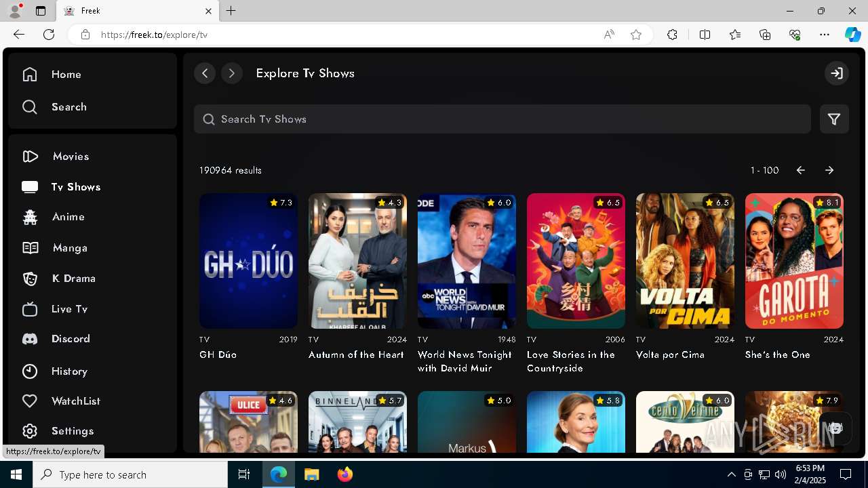Open browser Collections
868x488 pixels.
[765, 35]
